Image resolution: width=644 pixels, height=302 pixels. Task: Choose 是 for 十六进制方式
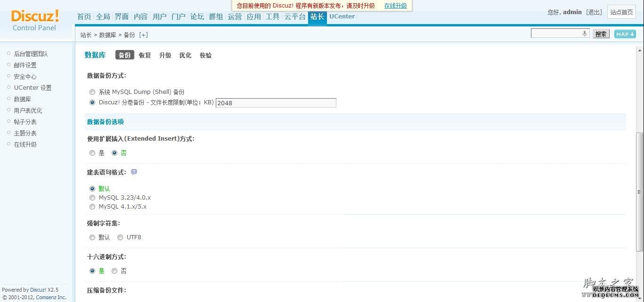tap(92, 271)
